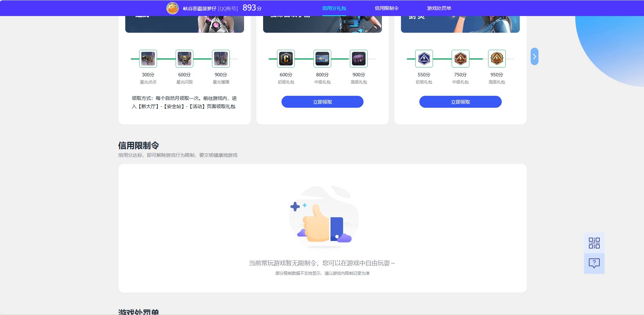Click the second card's soldier banner image

click(322, 24)
